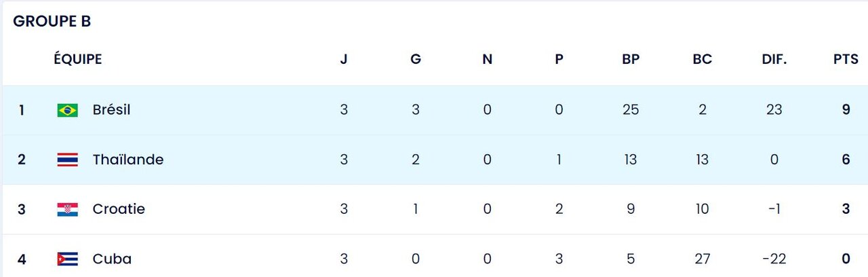This screenshot has width=868, height=277.
Task: Open the Brésil team link
Action: pyautogui.click(x=111, y=110)
